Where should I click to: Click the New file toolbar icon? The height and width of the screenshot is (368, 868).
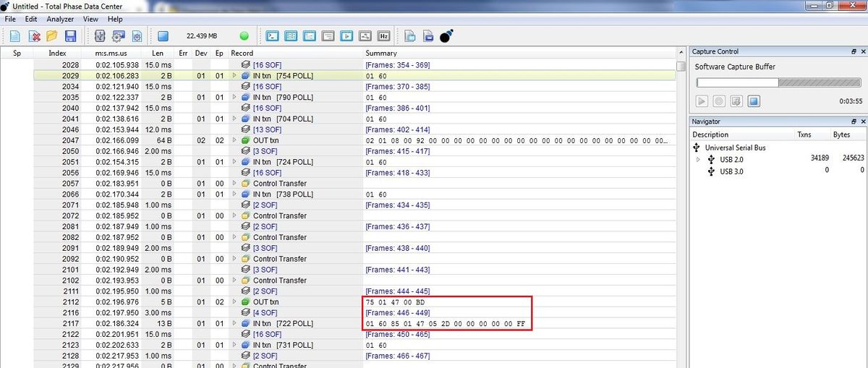(x=15, y=35)
